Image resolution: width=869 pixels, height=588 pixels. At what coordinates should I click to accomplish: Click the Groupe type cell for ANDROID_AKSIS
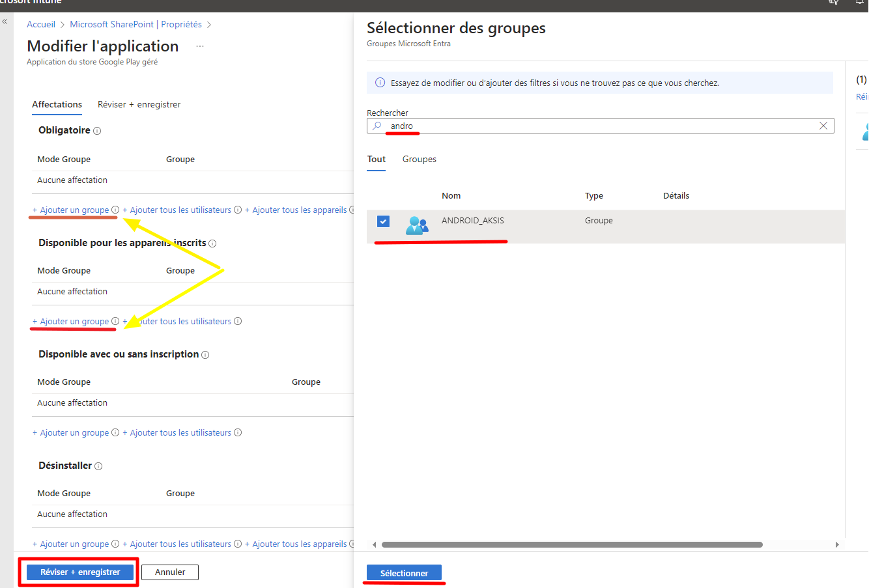pyautogui.click(x=599, y=221)
